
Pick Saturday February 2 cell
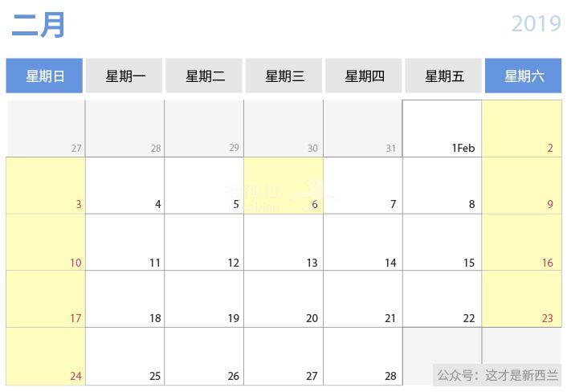click(x=522, y=129)
